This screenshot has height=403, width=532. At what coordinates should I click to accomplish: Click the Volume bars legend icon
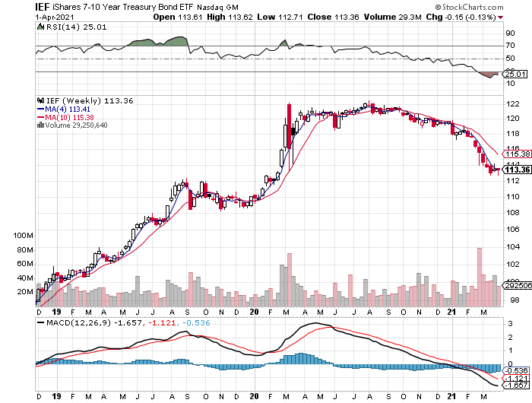(x=40, y=125)
